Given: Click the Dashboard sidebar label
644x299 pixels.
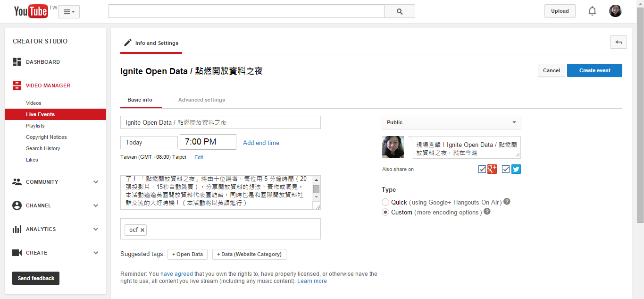Looking at the screenshot, I should point(43,62).
